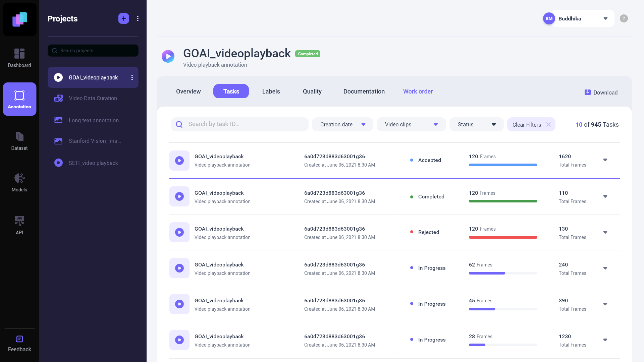Click the three-dot menu on GOAI_videoplayback project
Viewport: 644px width, 362px height.
[132, 77]
